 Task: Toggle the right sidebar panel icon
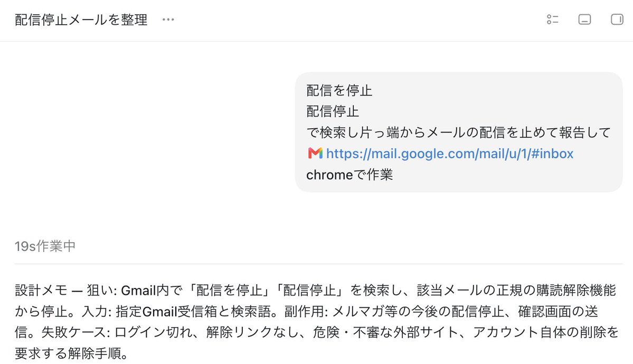pyautogui.click(x=617, y=20)
